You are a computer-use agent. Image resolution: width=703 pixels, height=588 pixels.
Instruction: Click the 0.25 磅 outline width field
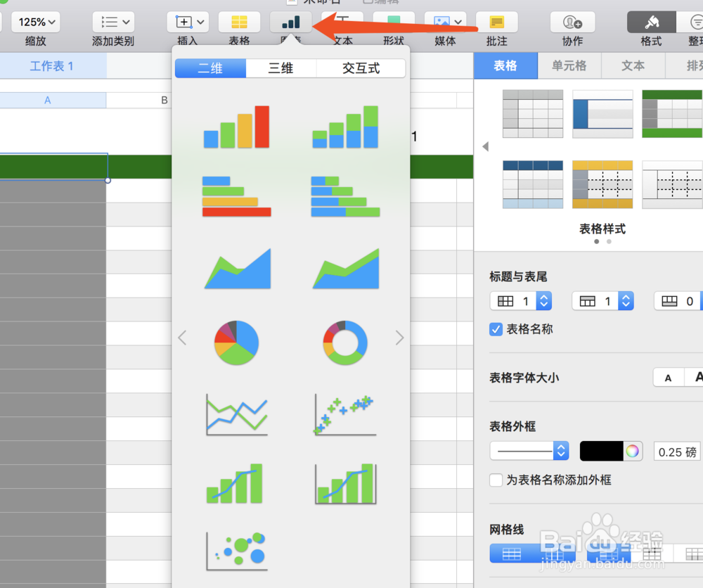click(x=677, y=452)
